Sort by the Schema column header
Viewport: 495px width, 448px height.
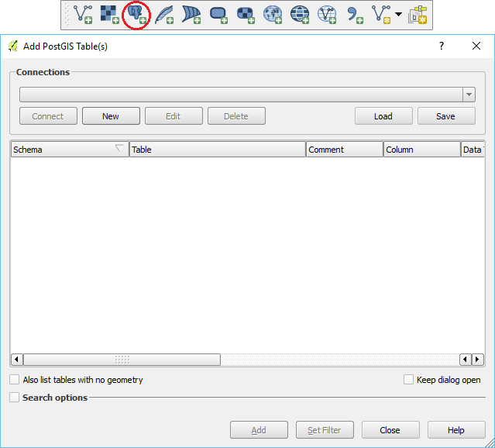pos(70,150)
